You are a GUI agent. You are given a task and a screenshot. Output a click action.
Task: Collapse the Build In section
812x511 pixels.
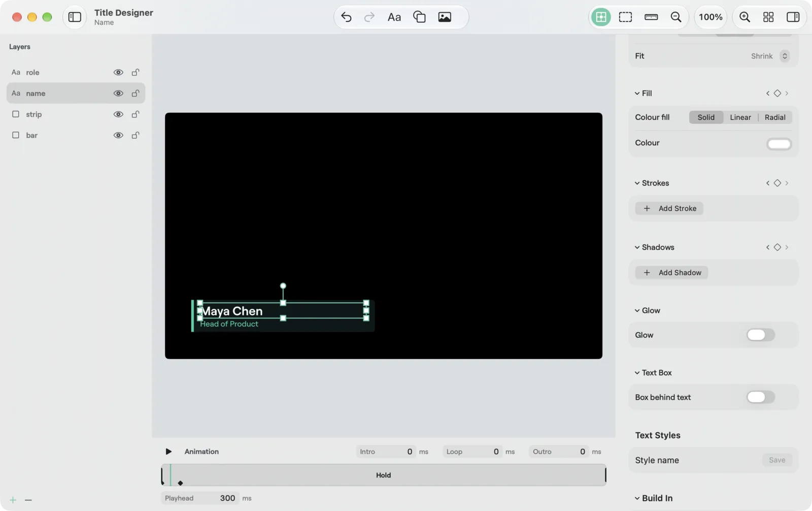pyautogui.click(x=637, y=498)
